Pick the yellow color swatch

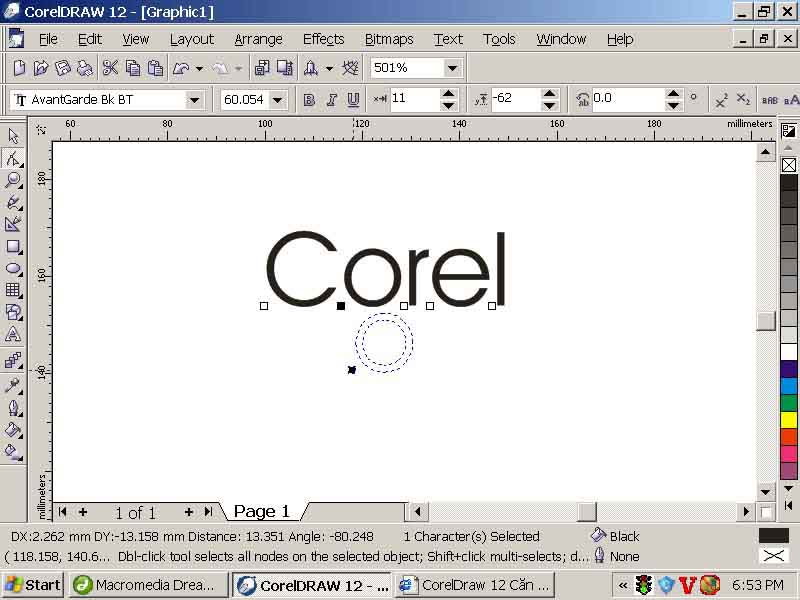pyautogui.click(x=789, y=420)
